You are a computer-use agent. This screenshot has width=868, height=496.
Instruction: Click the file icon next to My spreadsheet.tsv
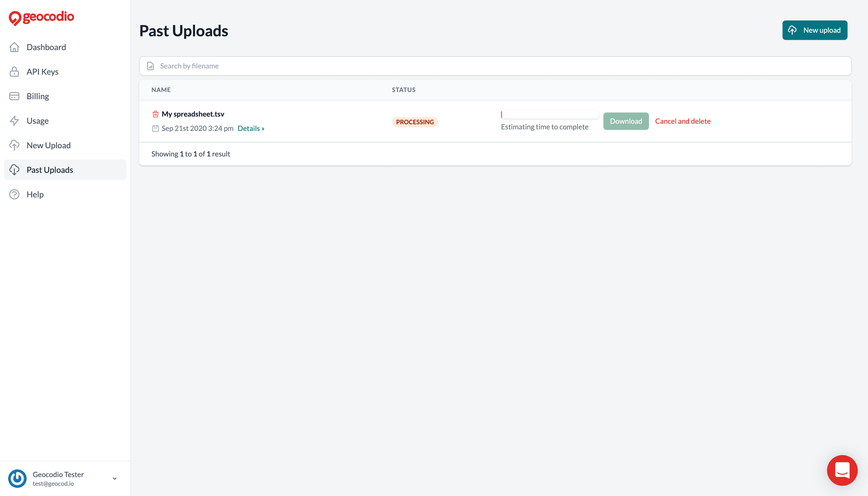click(x=156, y=114)
